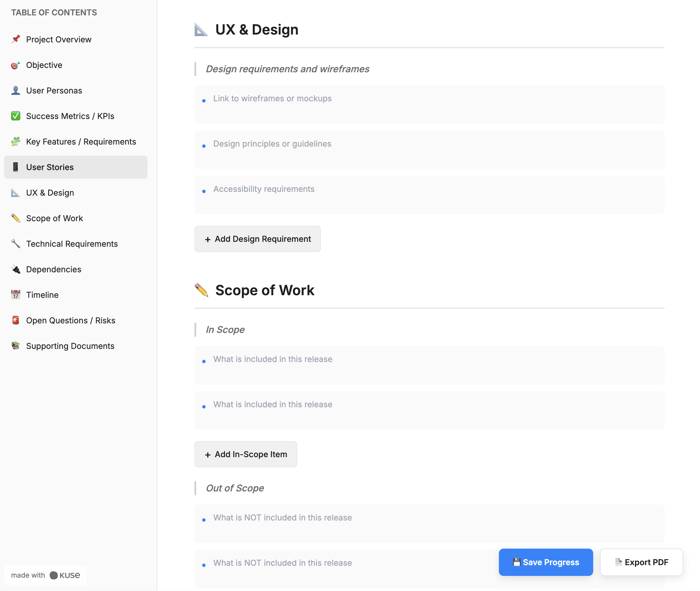Go to the Scope of Work section link
700x591 pixels.
(x=54, y=218)
